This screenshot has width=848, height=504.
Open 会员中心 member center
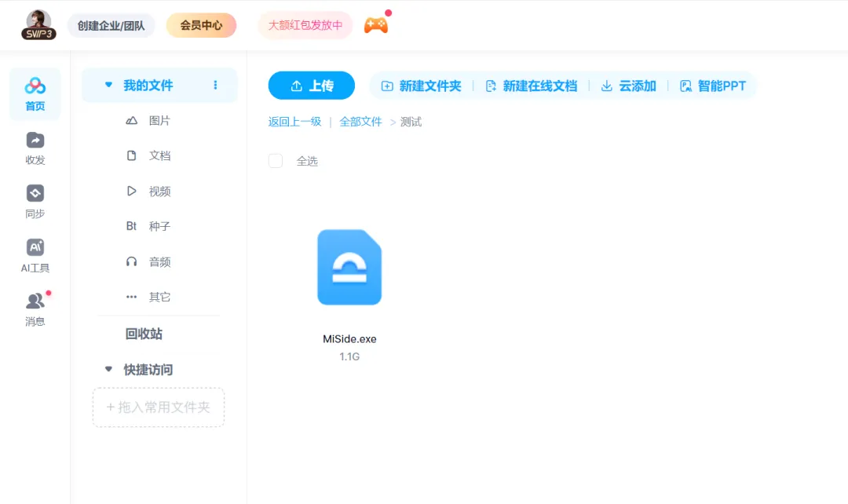tap(201, 25)
